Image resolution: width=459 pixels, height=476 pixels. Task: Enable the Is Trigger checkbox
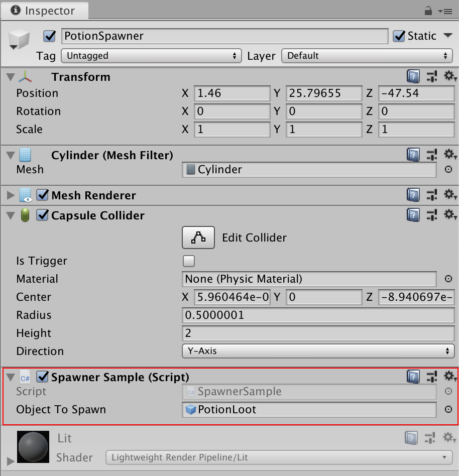[189, 261]
